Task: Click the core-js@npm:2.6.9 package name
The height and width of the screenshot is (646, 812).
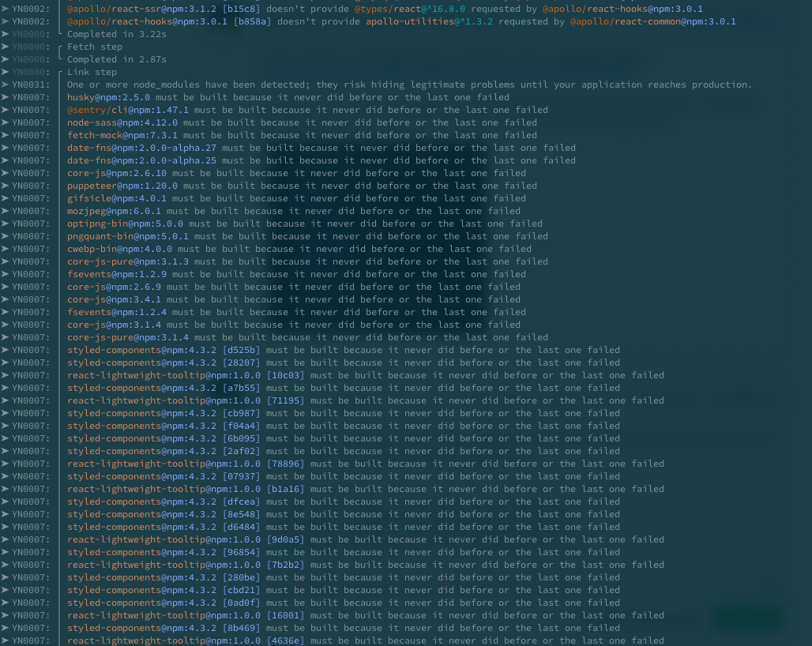Action: point(114,287)
